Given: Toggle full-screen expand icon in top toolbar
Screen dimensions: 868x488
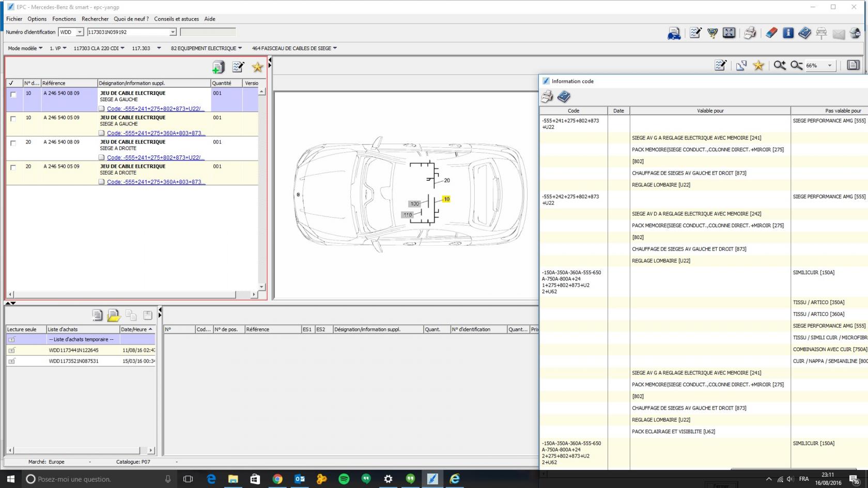Looking at the screenshot, I should click(729, 33).
